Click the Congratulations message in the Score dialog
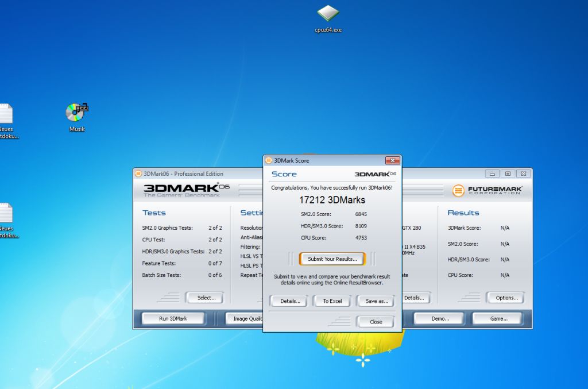This screenshot has height=389, width=588. pyautogui.click(x=332, y=187)
